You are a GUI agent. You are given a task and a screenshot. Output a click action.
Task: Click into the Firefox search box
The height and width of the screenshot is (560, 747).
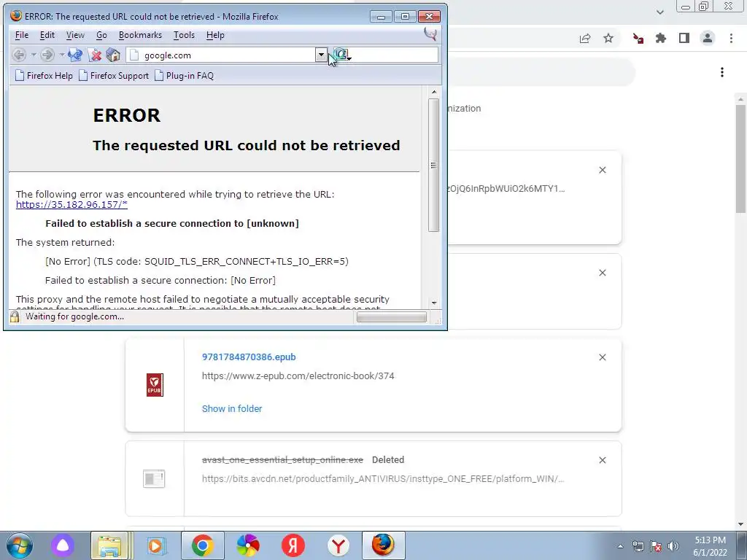tap(395, 55)
